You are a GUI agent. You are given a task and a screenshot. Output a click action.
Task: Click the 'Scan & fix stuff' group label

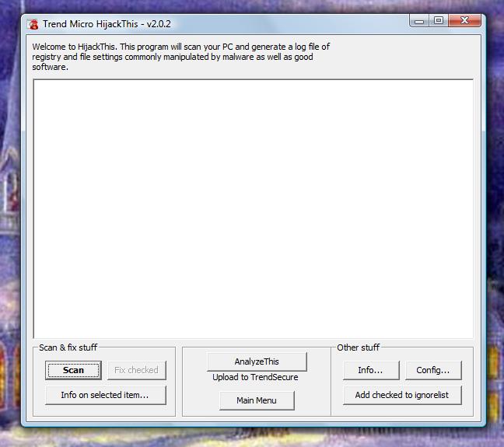tap(68, 347)
